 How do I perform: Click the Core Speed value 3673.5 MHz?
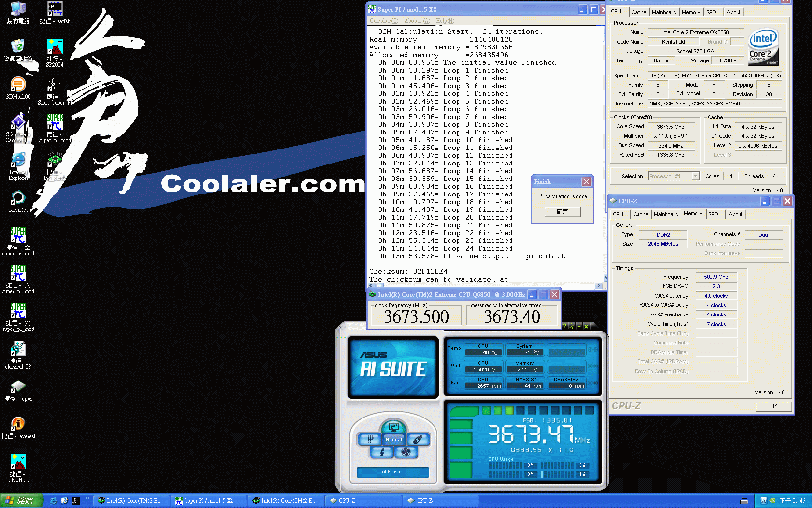[x=671, y=127]
